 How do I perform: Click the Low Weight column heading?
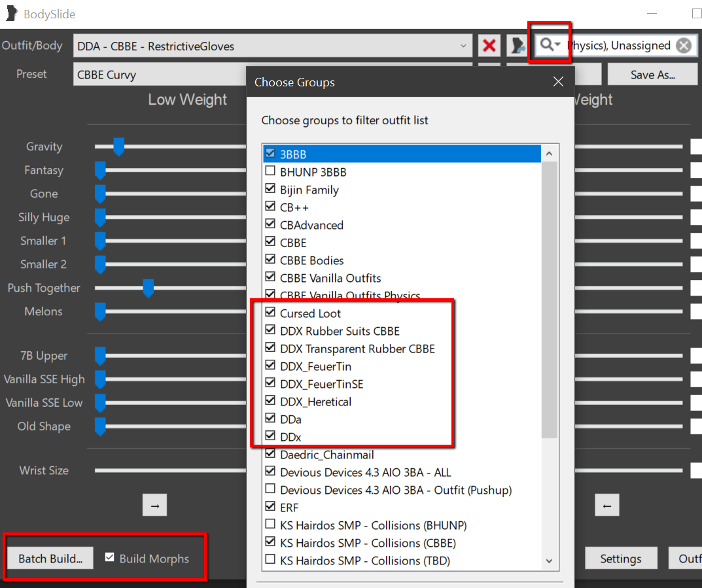[188, 99]
